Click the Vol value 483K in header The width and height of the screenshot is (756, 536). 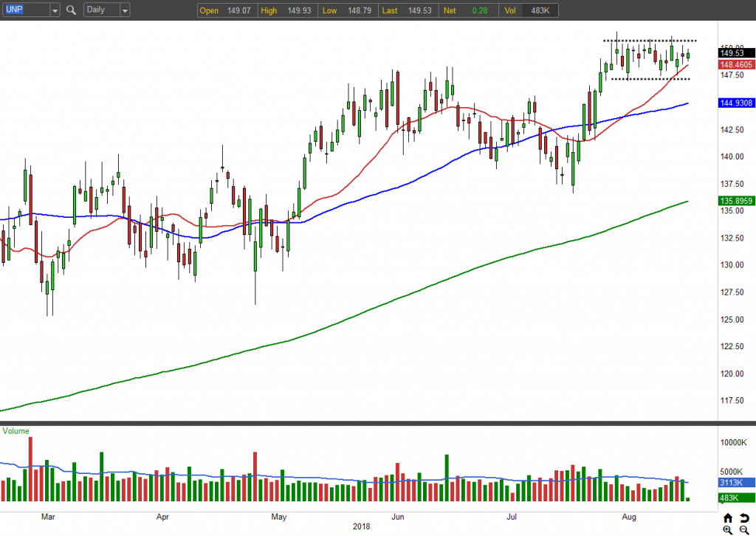coord(540,10)
